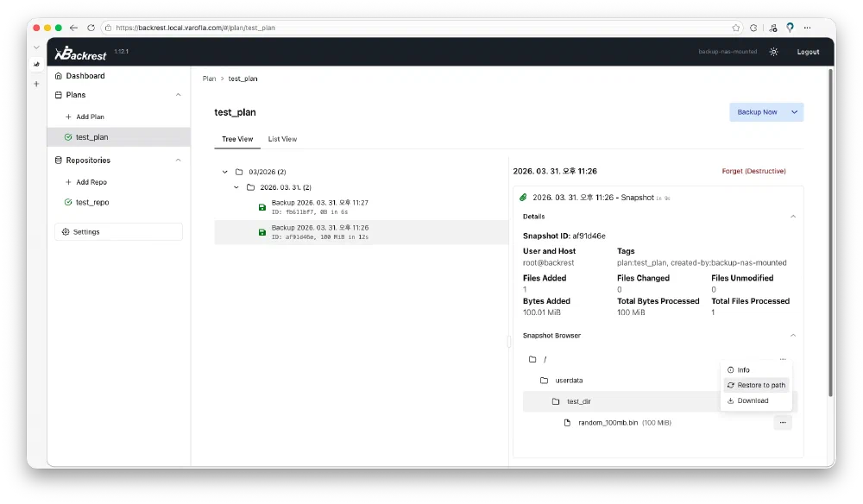Click Forget (Destructive) link
Screen dimensions: 863x504
tap(753, 171)
